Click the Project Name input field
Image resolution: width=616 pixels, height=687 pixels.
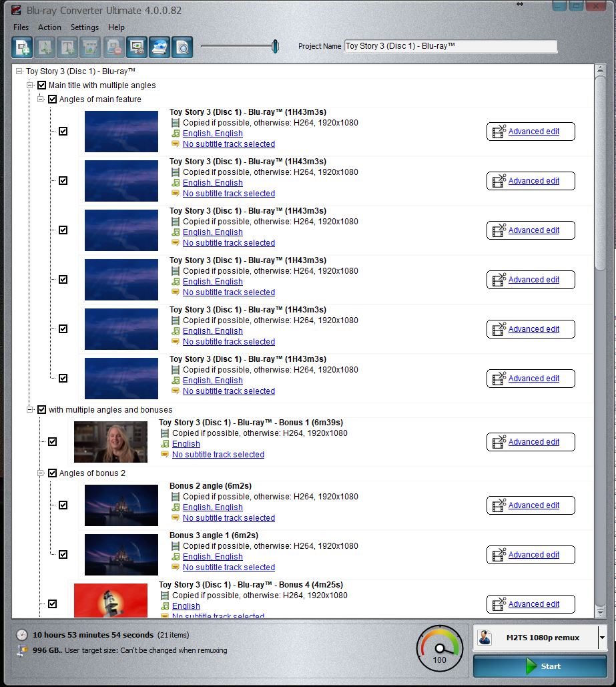(451, 46)
